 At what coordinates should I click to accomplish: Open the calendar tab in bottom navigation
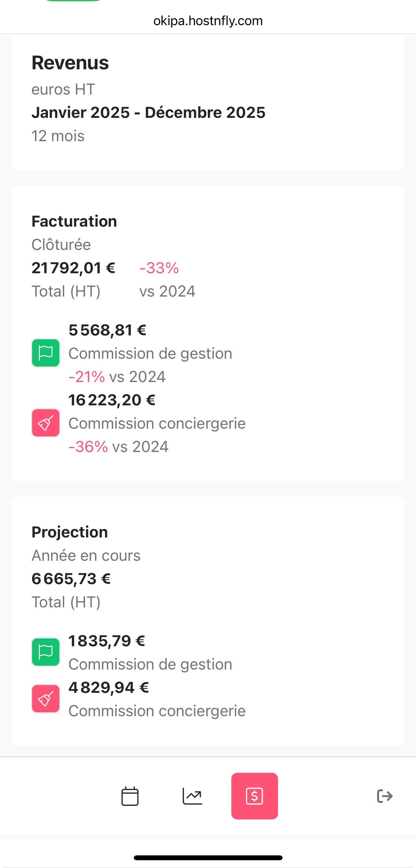(130, 796)
